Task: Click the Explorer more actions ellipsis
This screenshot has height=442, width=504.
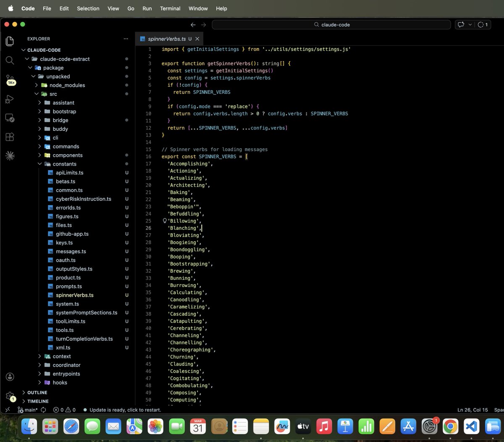Action: (x=126, y=39)
